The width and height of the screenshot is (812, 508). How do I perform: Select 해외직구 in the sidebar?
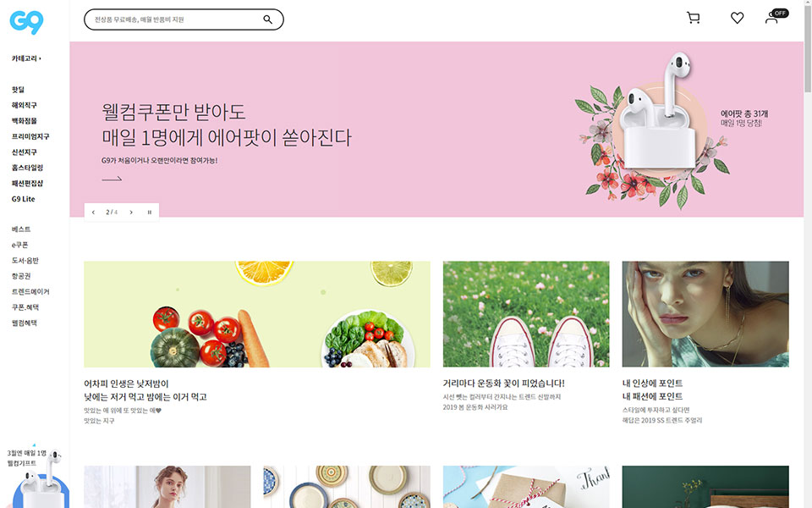pyautogui.click(x=25, y=105)
